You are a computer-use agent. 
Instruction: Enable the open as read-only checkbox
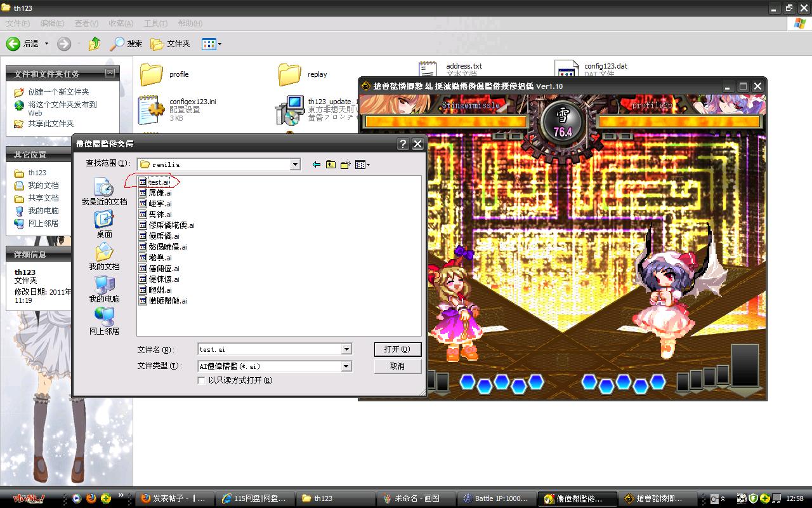coord(202,380)
